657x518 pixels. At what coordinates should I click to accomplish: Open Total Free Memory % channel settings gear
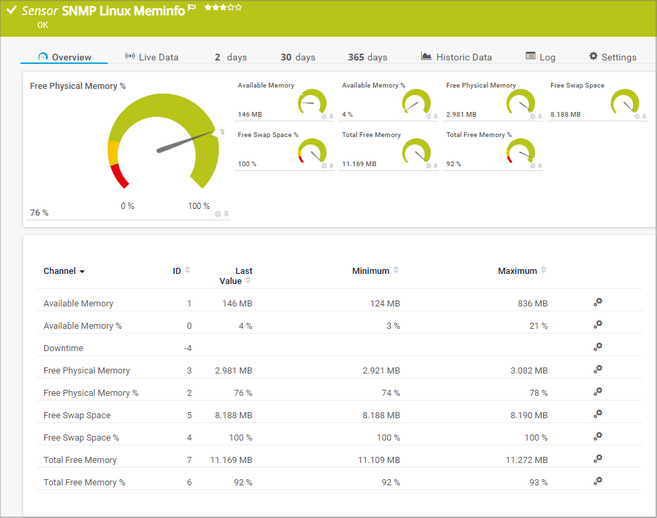pos(598,481)
